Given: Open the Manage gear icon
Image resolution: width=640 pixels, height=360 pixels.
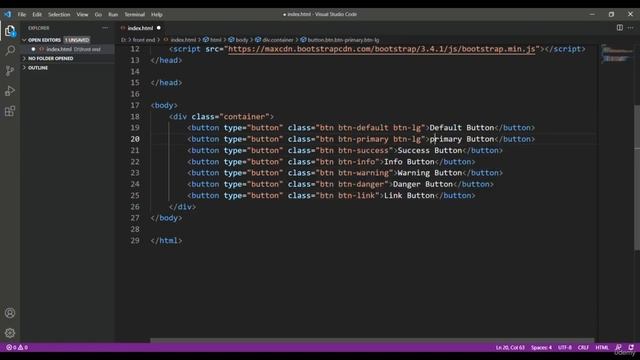Looking at the screenshot, I should (10, 333).
